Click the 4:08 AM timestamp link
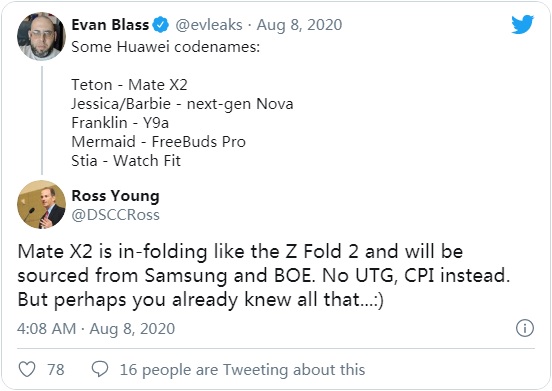552x391 pixels. (96, 329)
